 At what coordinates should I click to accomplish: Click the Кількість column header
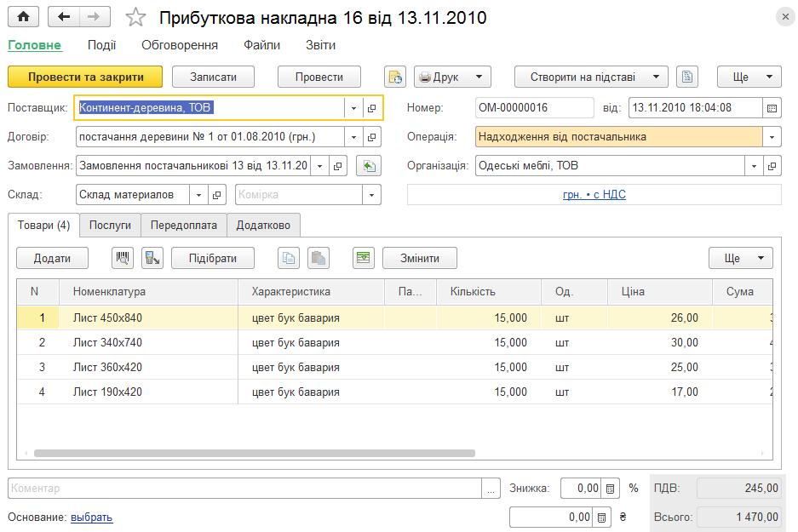pyautogui.click(x=489, y=291)
